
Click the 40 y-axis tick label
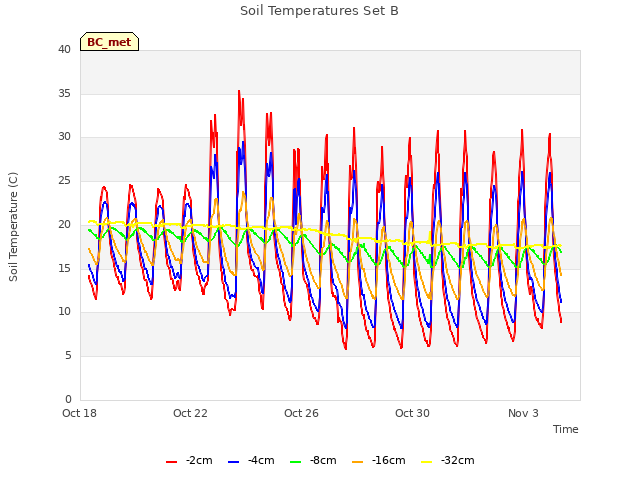(64, 49)
